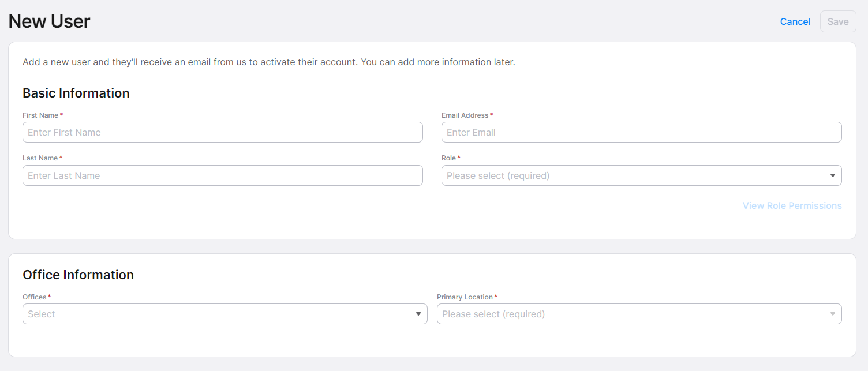The image size is (868, 371).
Task: Click the Email Address label
Action: coord(465,115)
